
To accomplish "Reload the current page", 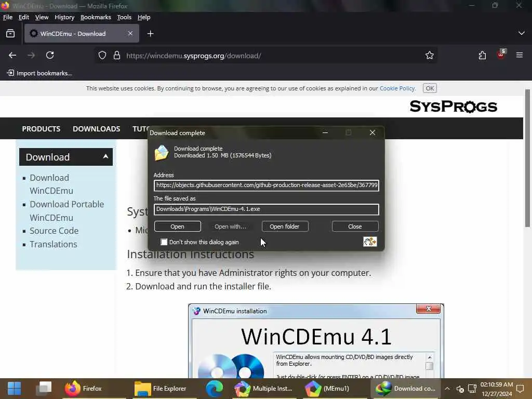I will pyautogui.click(x=50, y=55).
